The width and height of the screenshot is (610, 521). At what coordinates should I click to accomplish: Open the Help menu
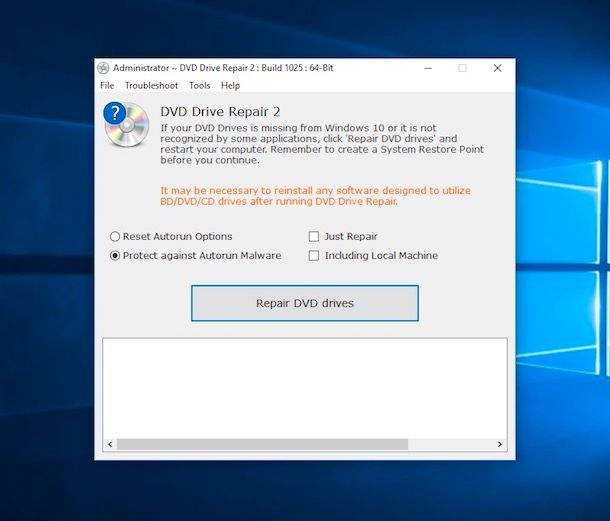coord(230,86)
